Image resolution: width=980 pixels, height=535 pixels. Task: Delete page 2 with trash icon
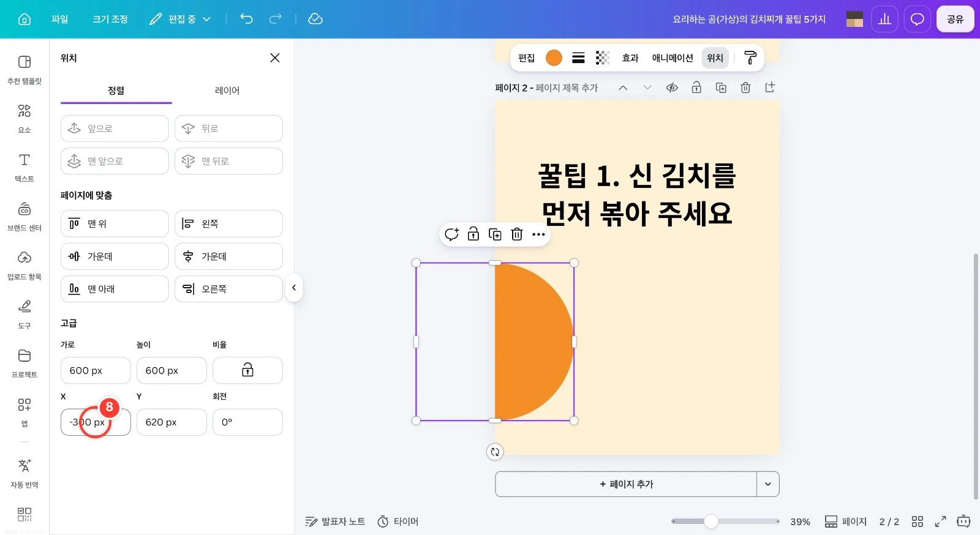coord(745,88)
